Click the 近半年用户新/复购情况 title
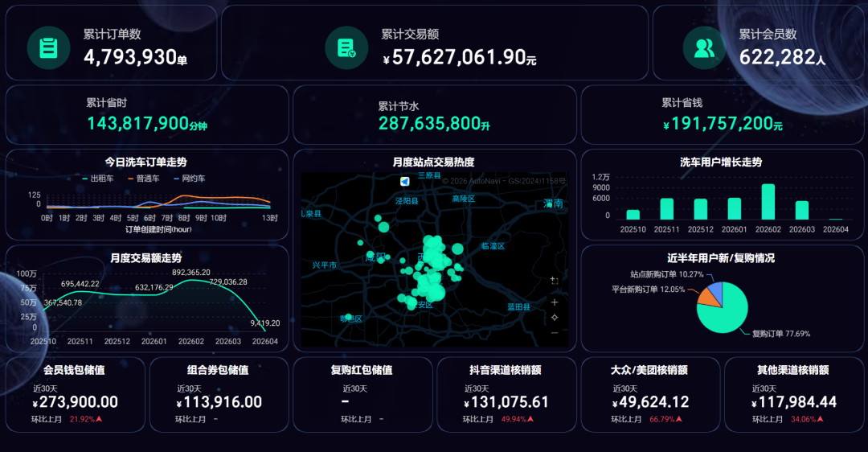This screenshot has height=452, width=868. pos(721,257)
